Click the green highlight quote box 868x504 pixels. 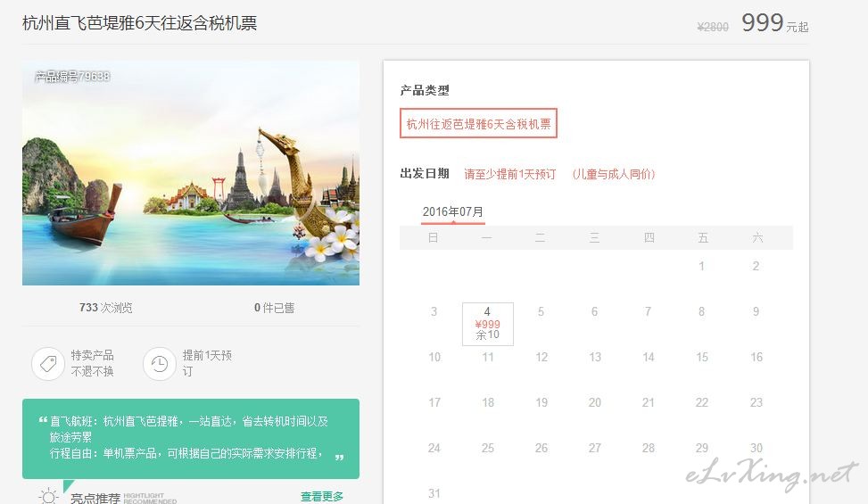(191, 439)
